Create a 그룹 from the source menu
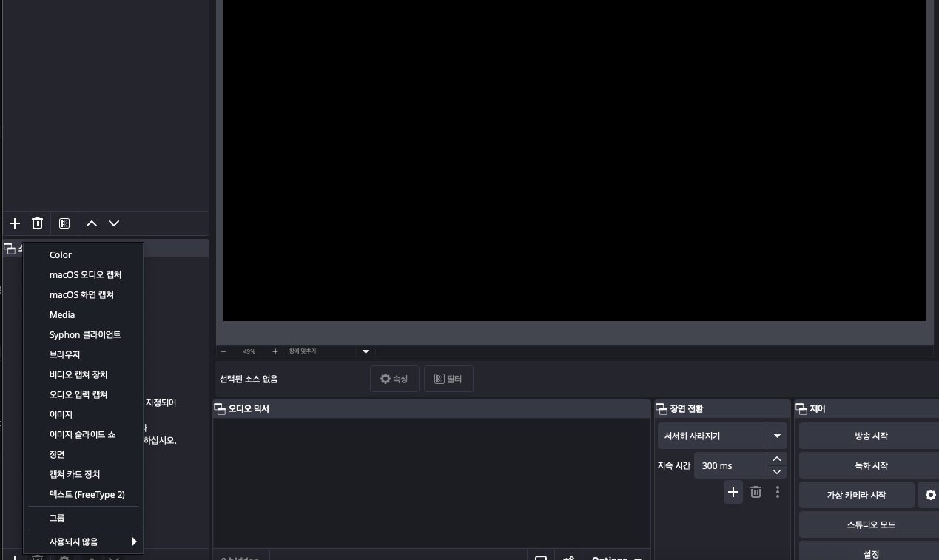 click(84, 518)
